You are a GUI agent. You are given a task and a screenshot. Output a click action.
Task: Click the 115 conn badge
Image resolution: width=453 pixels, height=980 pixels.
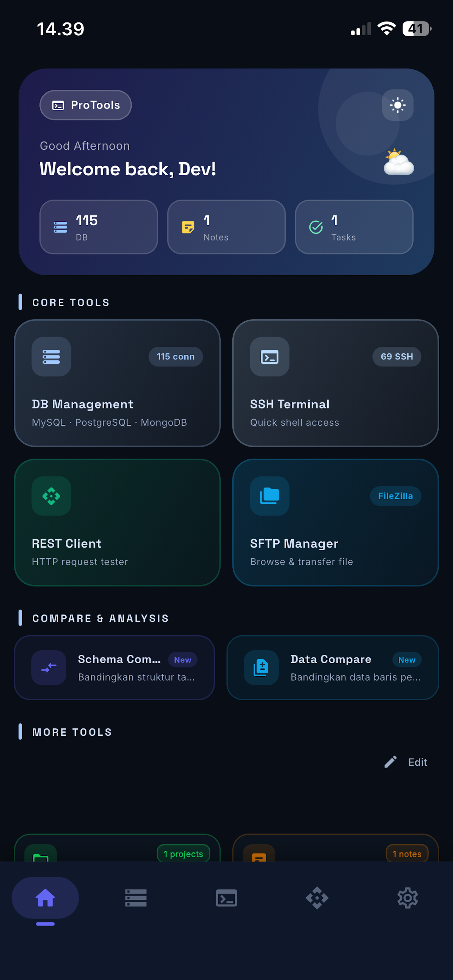(175, 357)
